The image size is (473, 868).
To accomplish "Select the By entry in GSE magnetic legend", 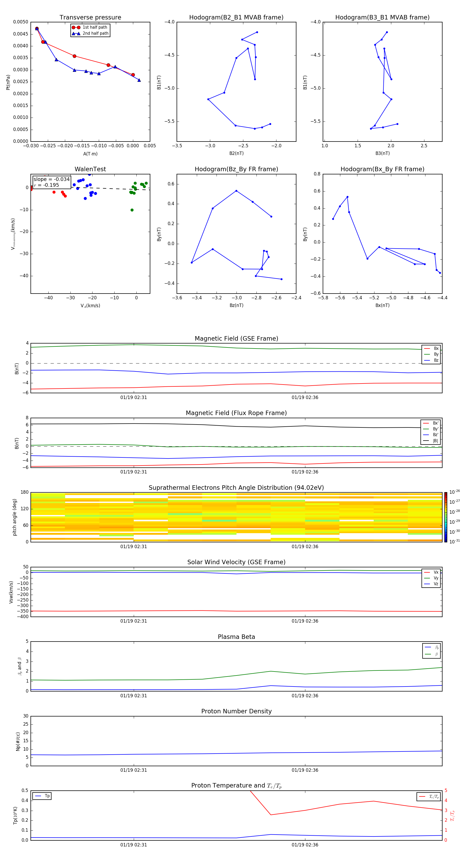I will (431, 355).
